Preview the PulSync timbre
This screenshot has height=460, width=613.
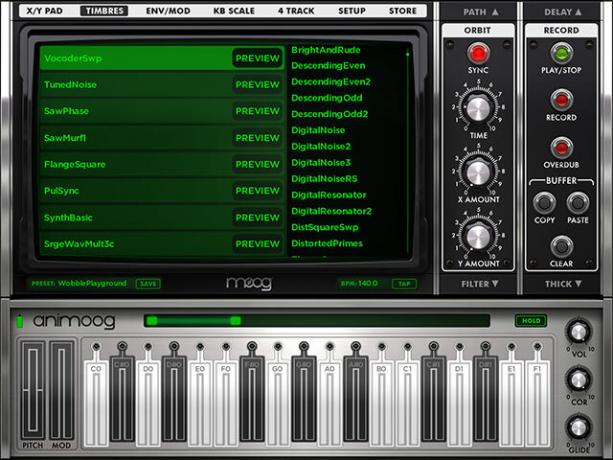(257, 191)
